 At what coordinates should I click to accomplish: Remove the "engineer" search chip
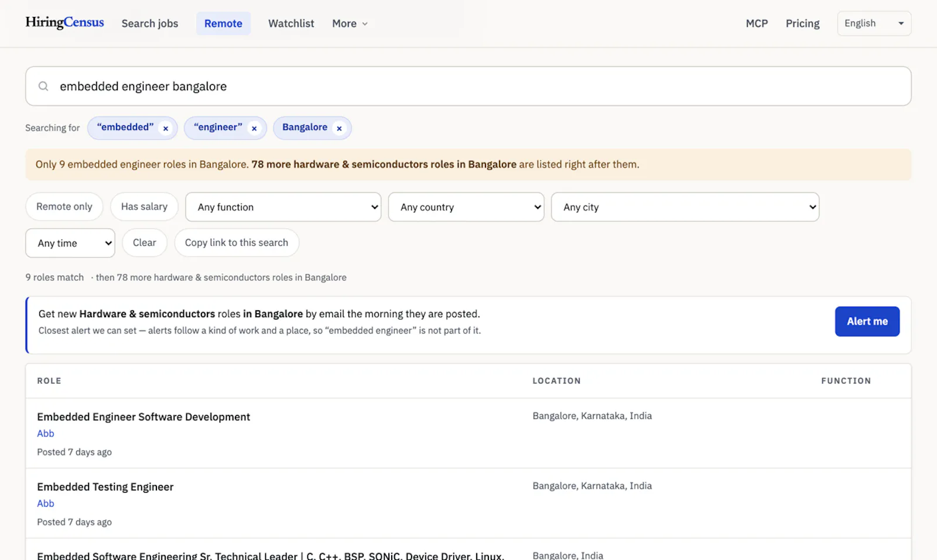[254, 128]
